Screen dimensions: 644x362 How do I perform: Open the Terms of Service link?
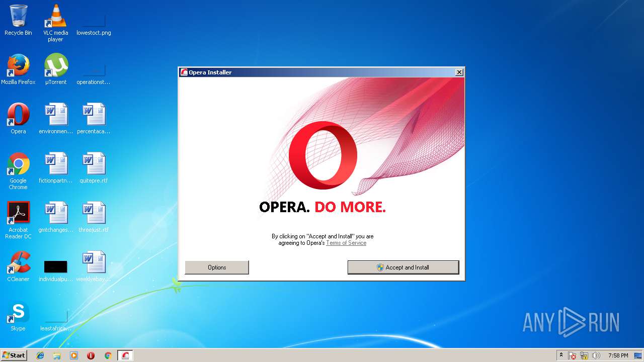pyautogui.click(x=346, y=243)
